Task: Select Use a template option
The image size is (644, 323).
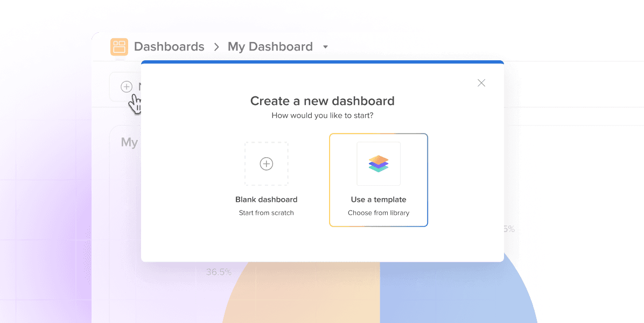Action: pos(379,180)
